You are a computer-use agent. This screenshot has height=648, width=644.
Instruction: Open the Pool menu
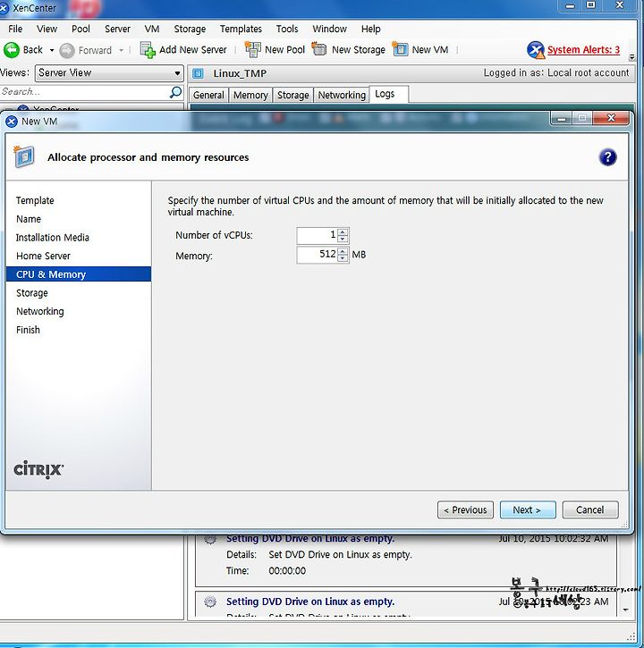(80, 29)
